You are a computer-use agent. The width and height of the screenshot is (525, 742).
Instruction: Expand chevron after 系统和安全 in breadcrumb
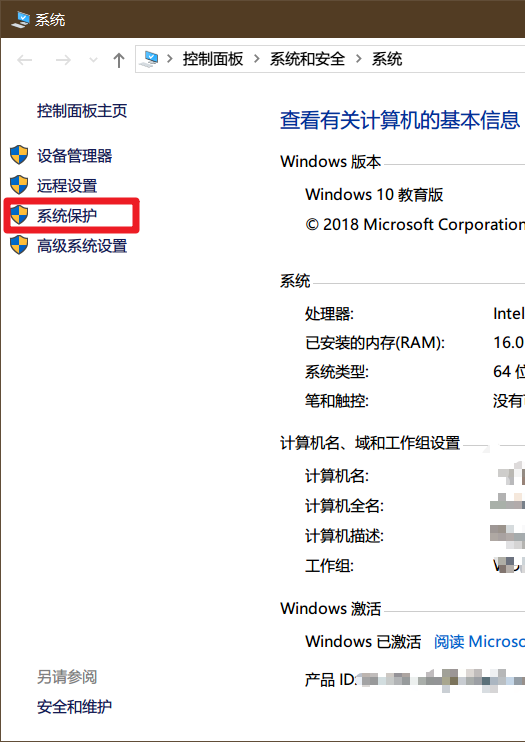pyautogui.click(x=358, y=59)
